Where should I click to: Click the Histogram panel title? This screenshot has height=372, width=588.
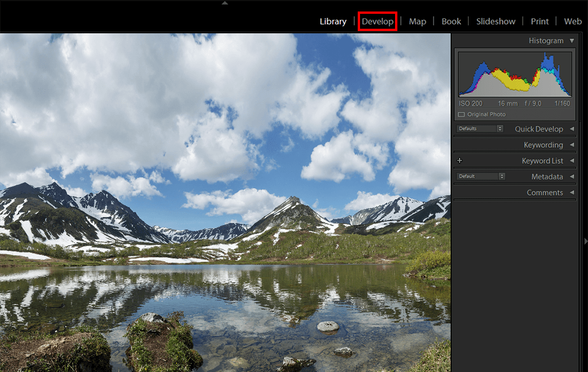click(546, 41)
